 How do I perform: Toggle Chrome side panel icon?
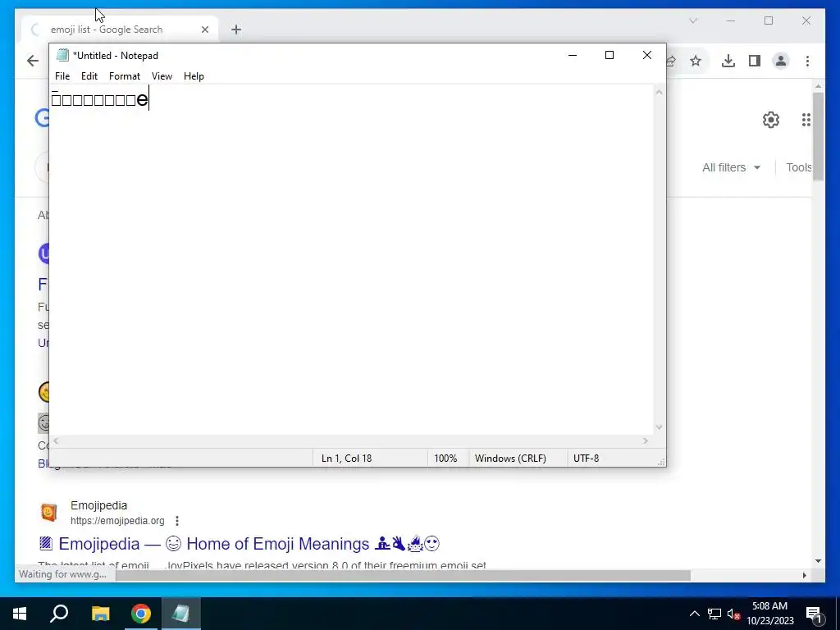[755, 61]
